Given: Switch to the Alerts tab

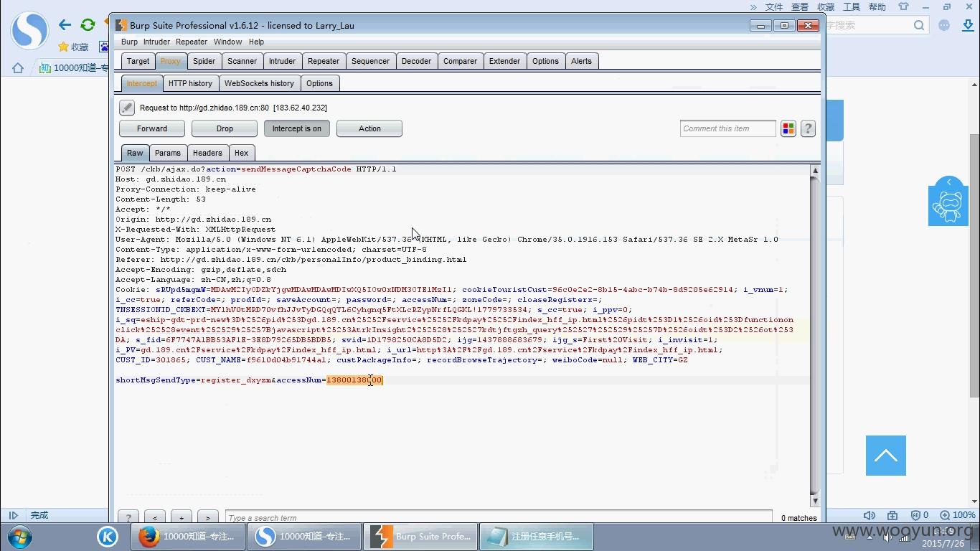Looking at the screenshot, I should 581,61.
